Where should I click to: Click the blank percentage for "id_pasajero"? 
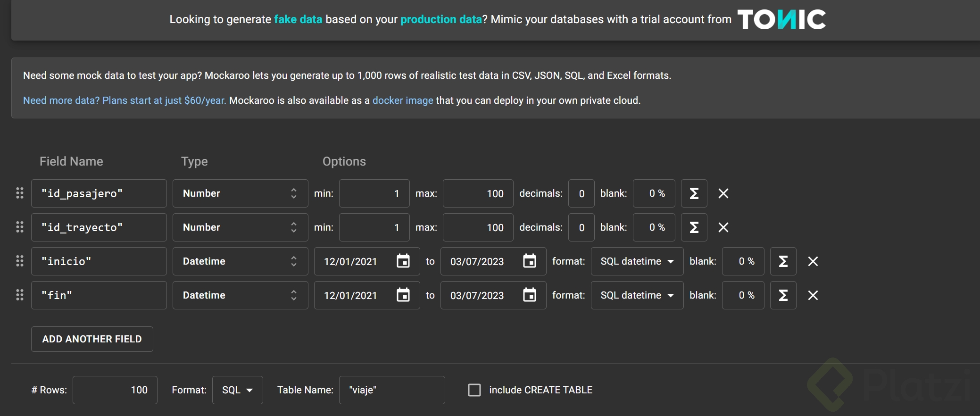pos(654,193)
